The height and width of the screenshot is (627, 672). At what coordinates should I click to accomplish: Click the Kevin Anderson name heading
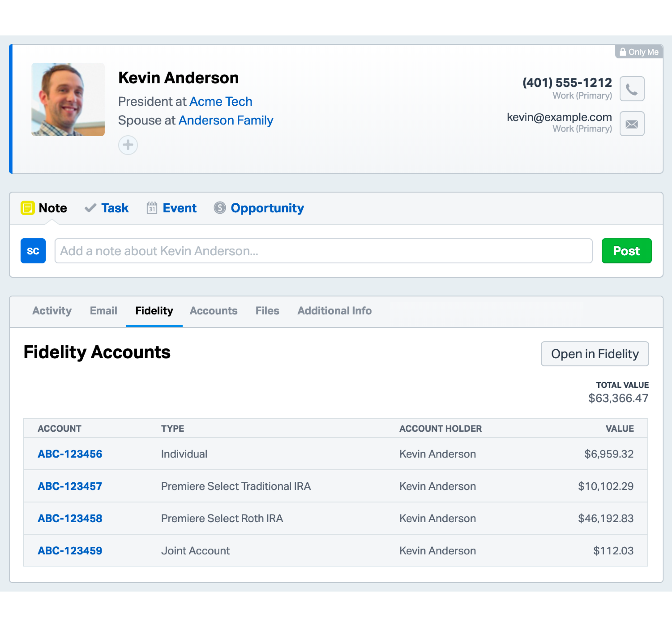[179, 78]
